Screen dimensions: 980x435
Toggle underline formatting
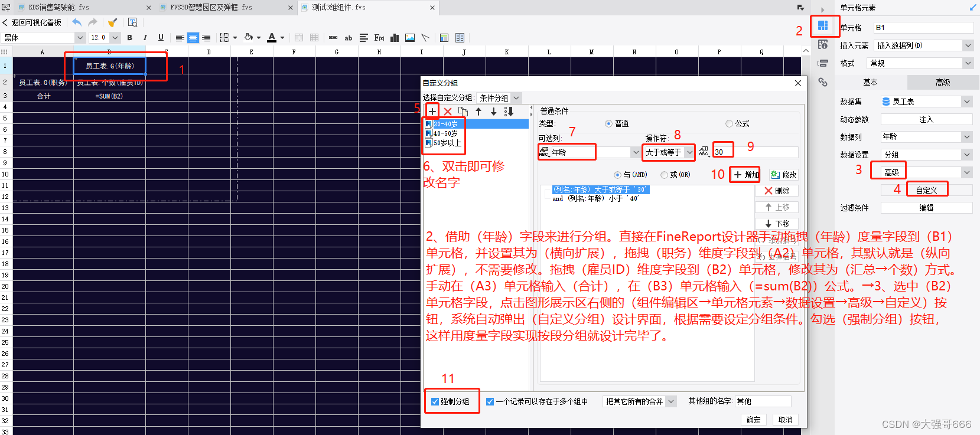point(161,38)
